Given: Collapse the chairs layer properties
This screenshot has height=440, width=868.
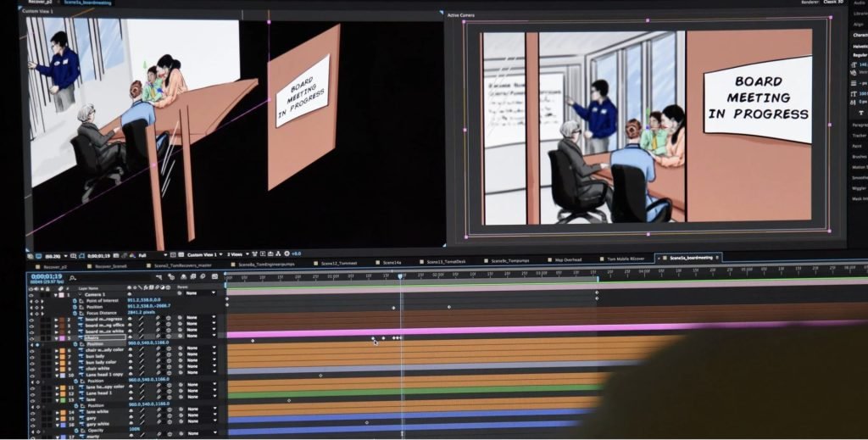Looking at the screenshot, I should 56,338.
